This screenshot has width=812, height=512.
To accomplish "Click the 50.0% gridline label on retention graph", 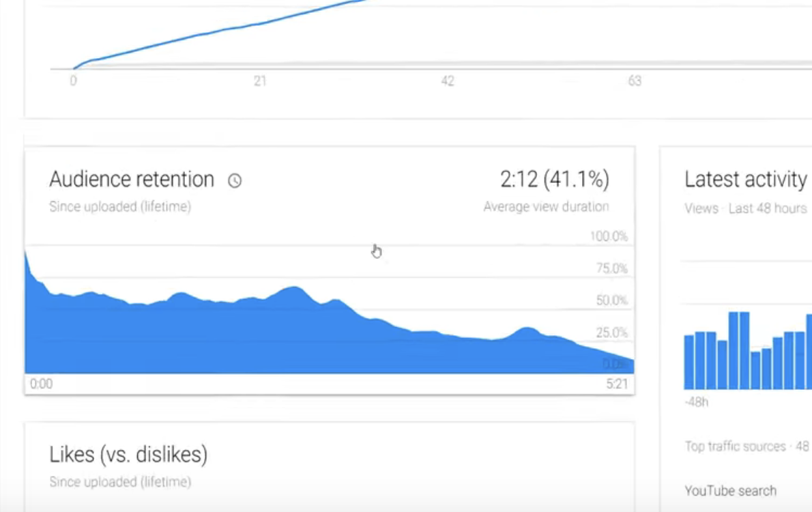I will coord(611,300).
